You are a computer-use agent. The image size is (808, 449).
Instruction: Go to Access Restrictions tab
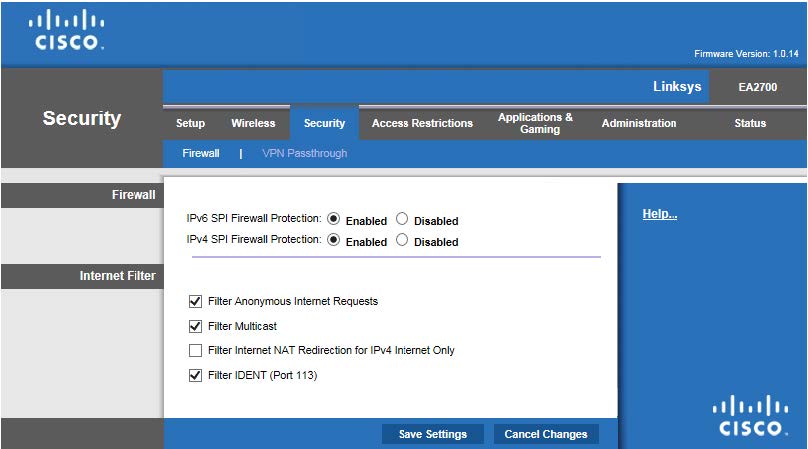click(x=423, y=123)
